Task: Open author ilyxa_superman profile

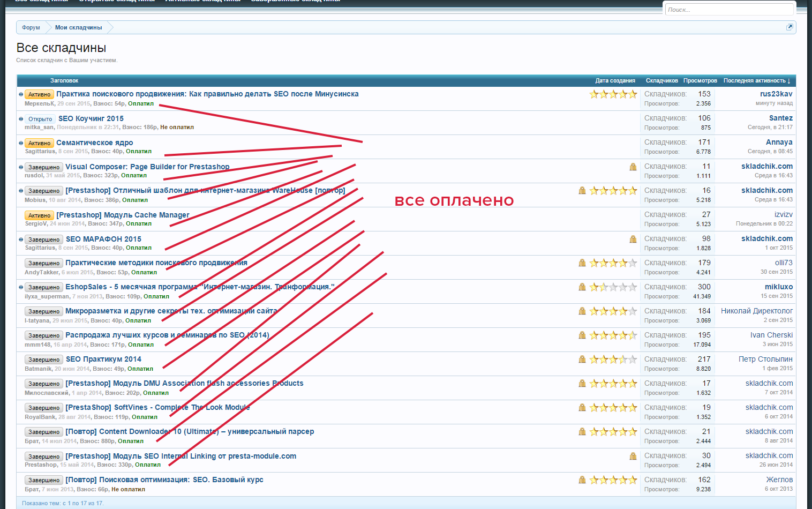Action: [x=47, y=296]
